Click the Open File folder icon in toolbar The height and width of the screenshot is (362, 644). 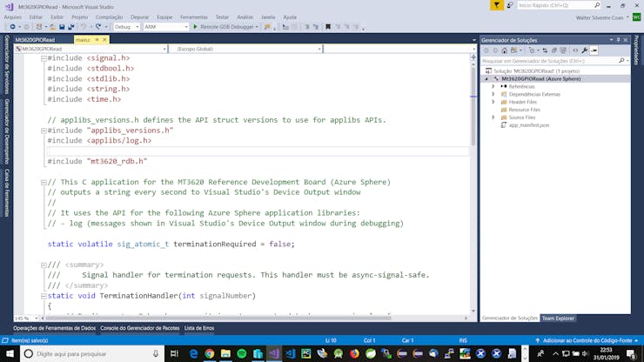tap(52, 27)
